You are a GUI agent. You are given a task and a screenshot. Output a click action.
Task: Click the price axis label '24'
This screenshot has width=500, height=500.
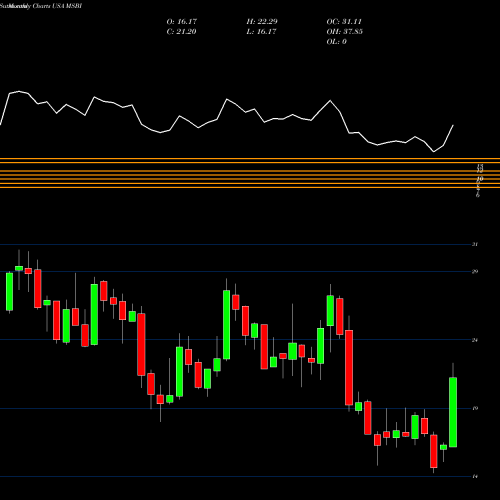click(475, 340)
